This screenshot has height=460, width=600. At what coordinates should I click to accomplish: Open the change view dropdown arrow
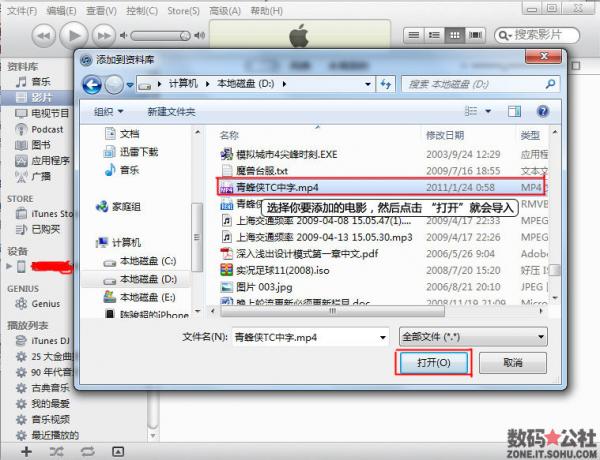[488, 112]
